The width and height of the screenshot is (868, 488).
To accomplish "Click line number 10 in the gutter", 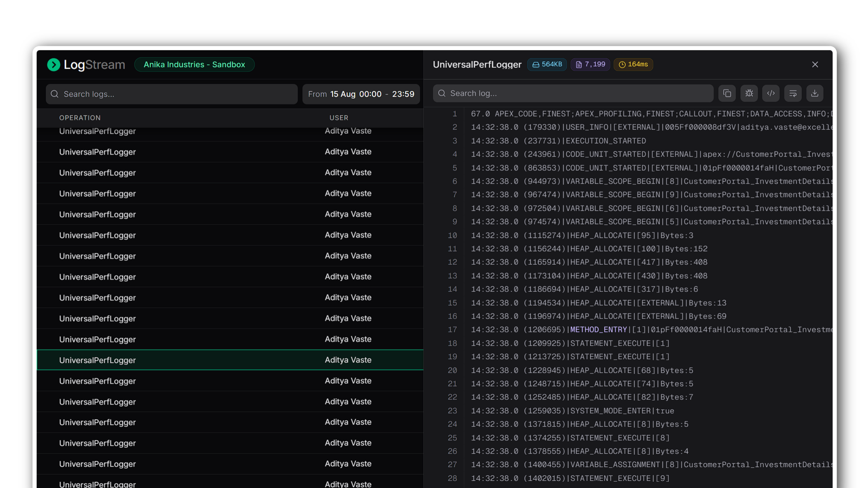I will 452,236.
